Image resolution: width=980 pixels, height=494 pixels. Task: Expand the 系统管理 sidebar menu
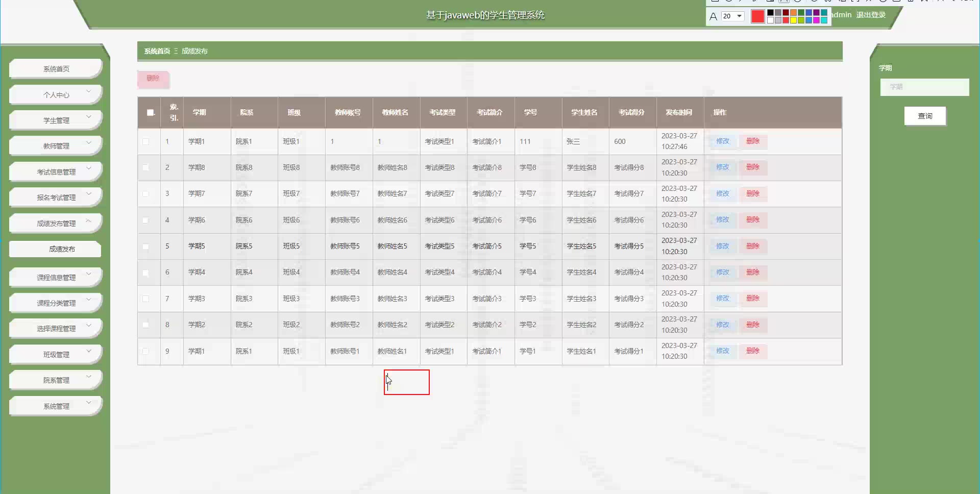point(56,406)
